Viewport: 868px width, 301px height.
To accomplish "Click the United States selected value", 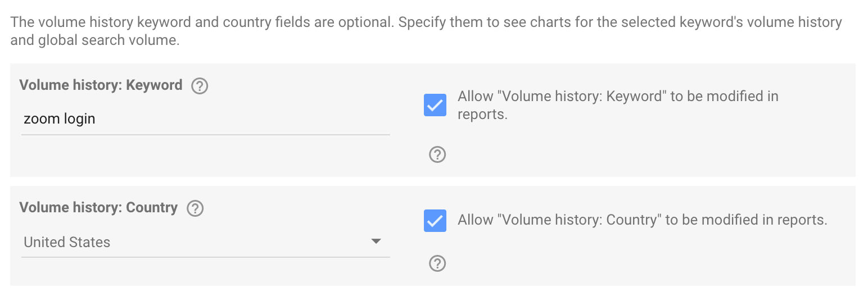I will (67, 242).
